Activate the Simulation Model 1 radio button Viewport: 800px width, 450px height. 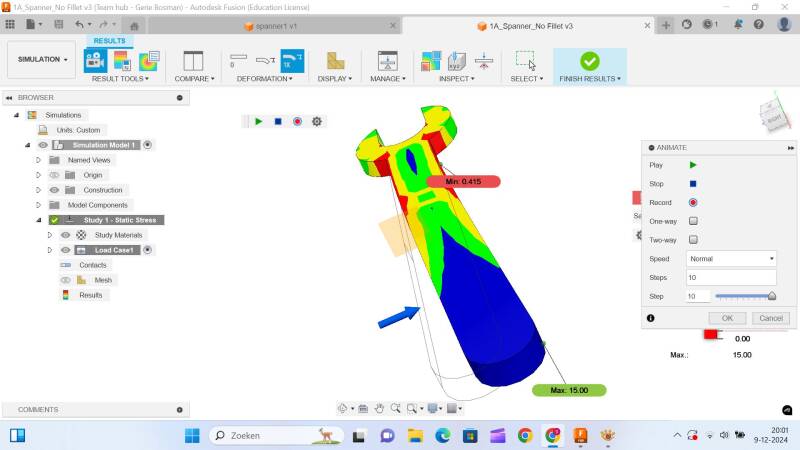pos(147,145)
